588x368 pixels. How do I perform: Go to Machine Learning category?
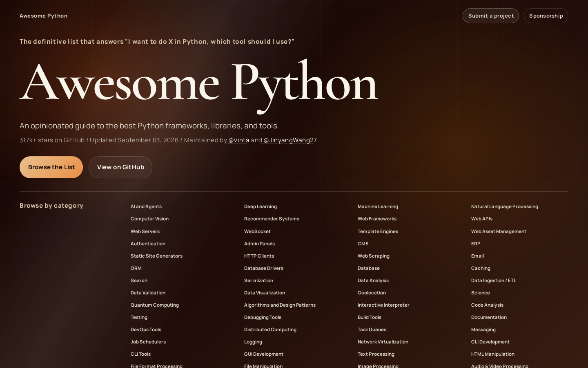pyautogui.click(x=378, y=206)
